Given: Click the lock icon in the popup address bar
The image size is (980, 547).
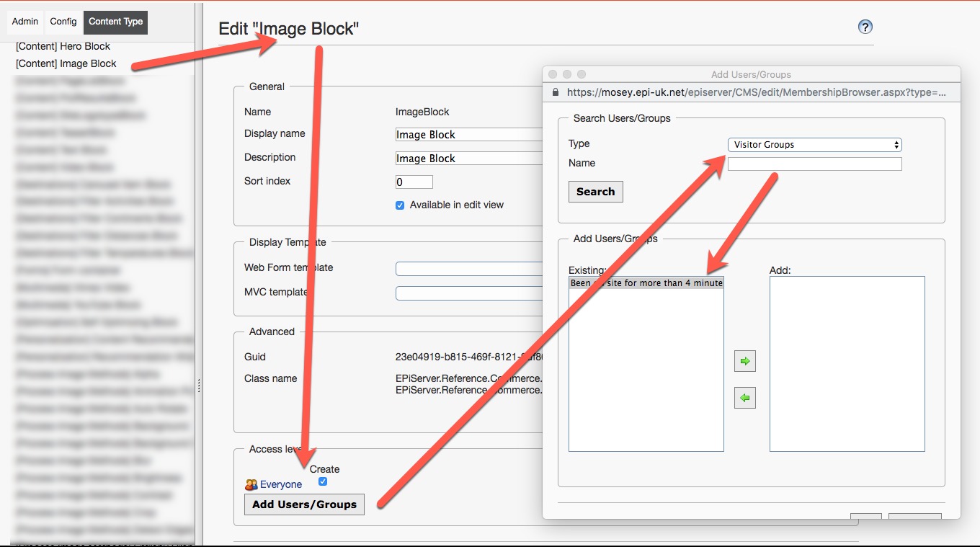Looking at the screenshot, I should pyautogui.click(x=555, y=92).
